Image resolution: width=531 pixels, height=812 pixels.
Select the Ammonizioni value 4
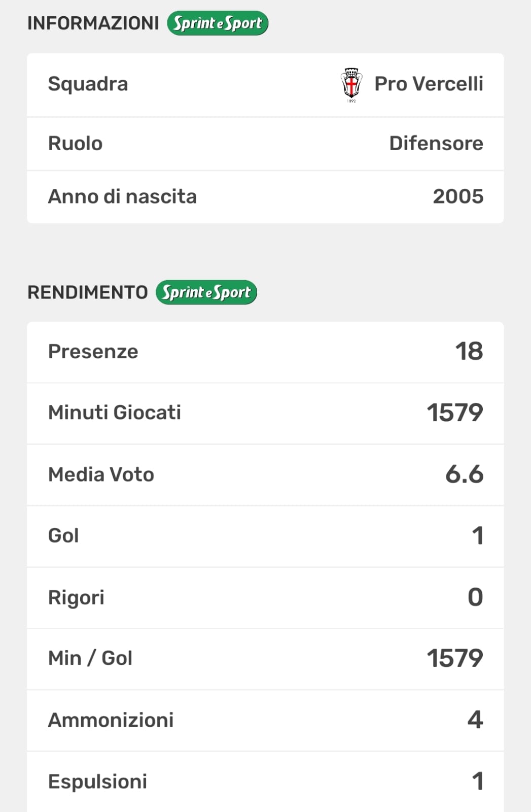[475, 720]
